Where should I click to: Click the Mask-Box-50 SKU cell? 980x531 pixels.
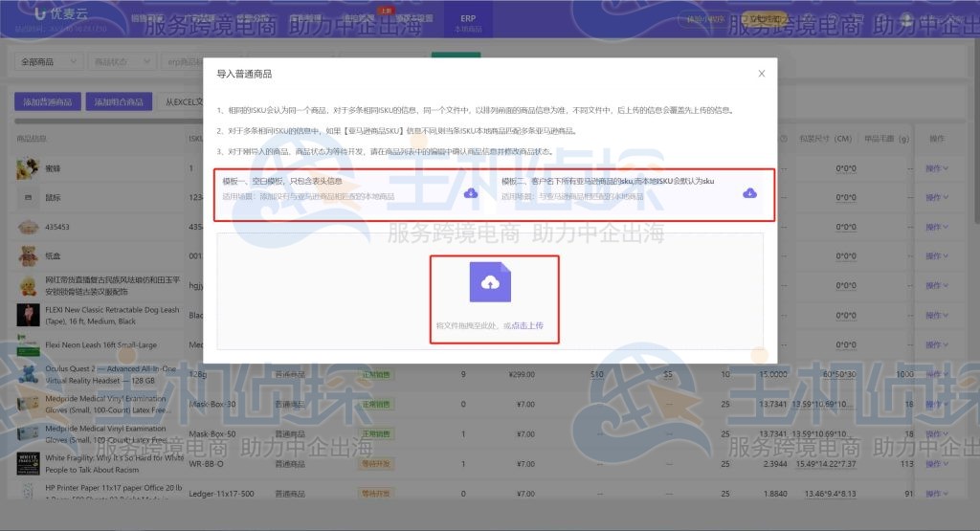pyautogui.click(x=212, y=433)
